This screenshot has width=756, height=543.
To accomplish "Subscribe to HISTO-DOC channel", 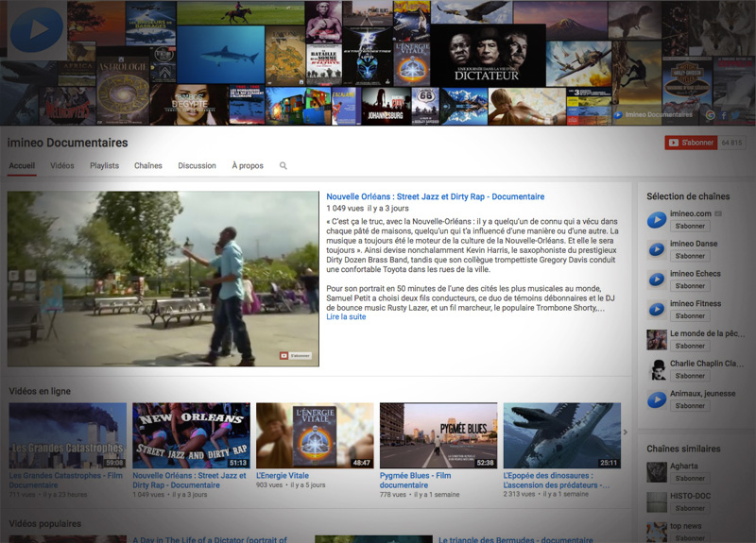I will coord(690,508).
